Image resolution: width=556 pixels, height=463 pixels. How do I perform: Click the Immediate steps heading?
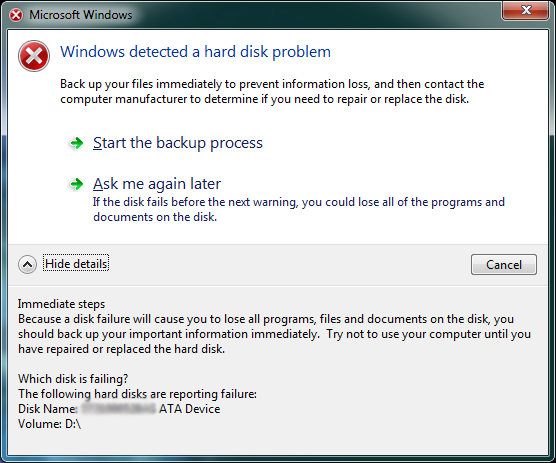pyautogui.click(x=61, y=304)
